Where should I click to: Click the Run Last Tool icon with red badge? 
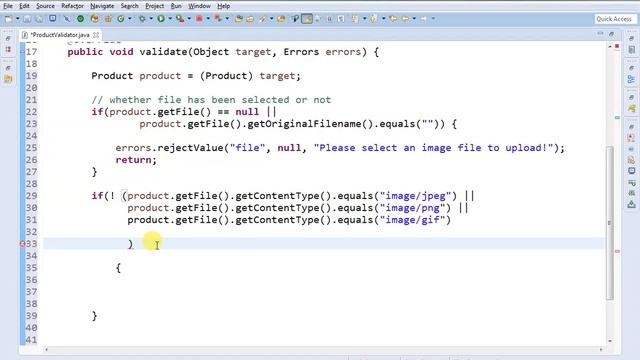pyautogui.click(x=180, y=19)
